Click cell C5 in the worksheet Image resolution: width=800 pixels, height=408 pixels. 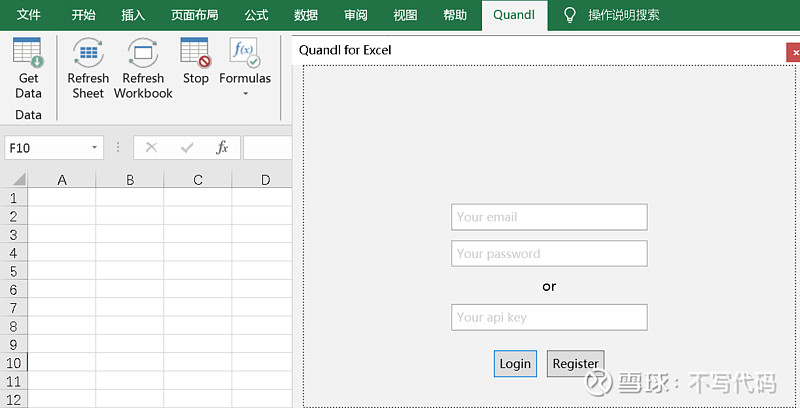click(x=197, y=271)
